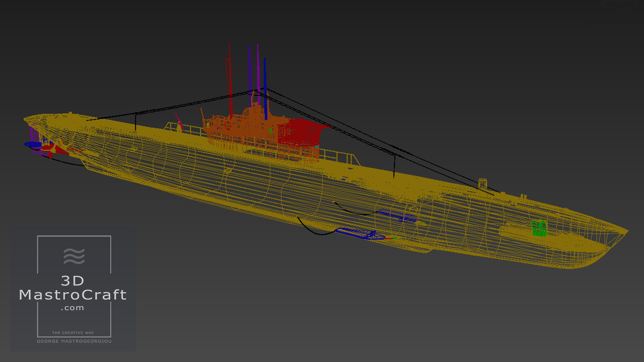The height and width of the screenshot is (362, 644).
Task: Click the .com text in the watermark
Action: click(x=73, y=308)
